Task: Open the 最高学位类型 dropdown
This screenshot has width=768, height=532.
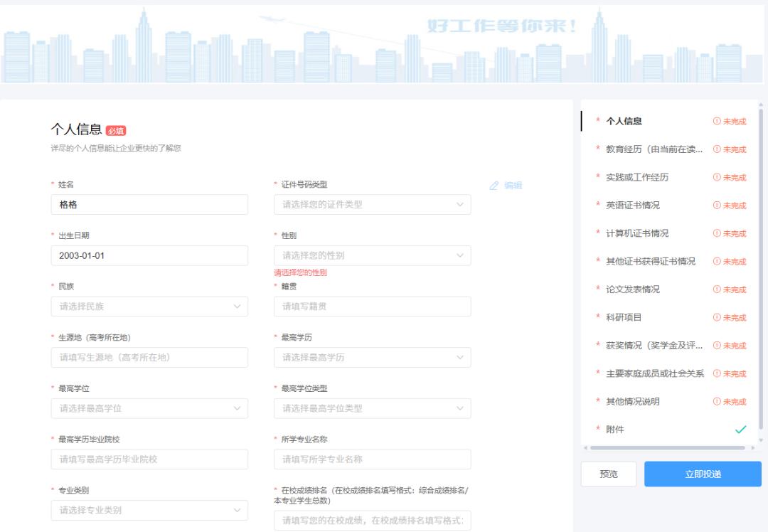Action: coord(372,408)
